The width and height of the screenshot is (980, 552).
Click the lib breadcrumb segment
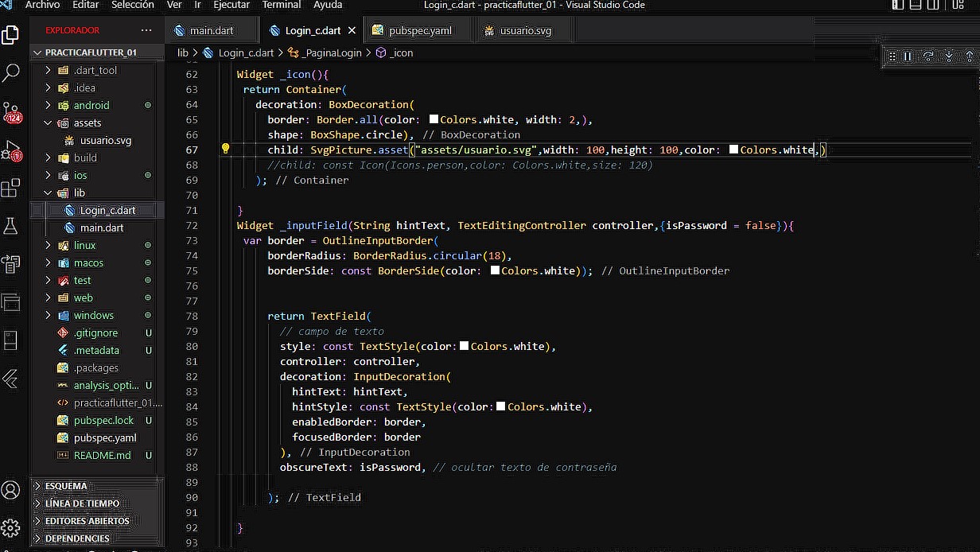pos(183,52)
